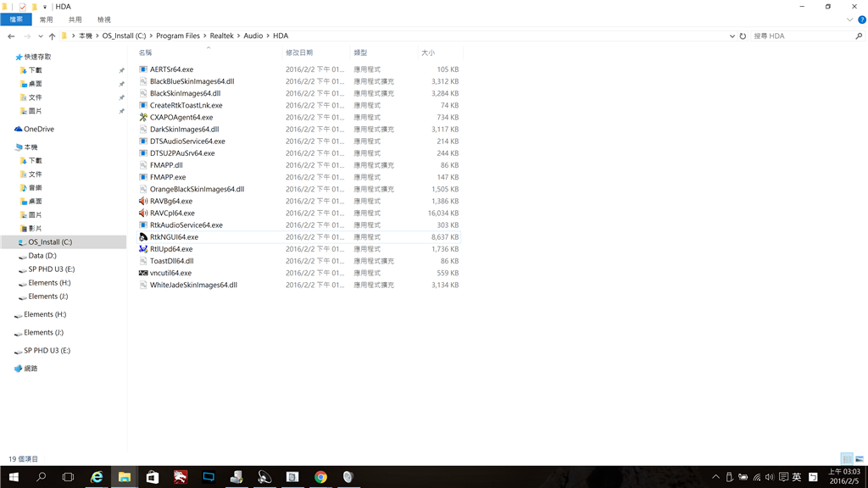The height and width of the screenshot is (488, 868).
Task: Refresh the HDA folder view
Action: (743, 36)
